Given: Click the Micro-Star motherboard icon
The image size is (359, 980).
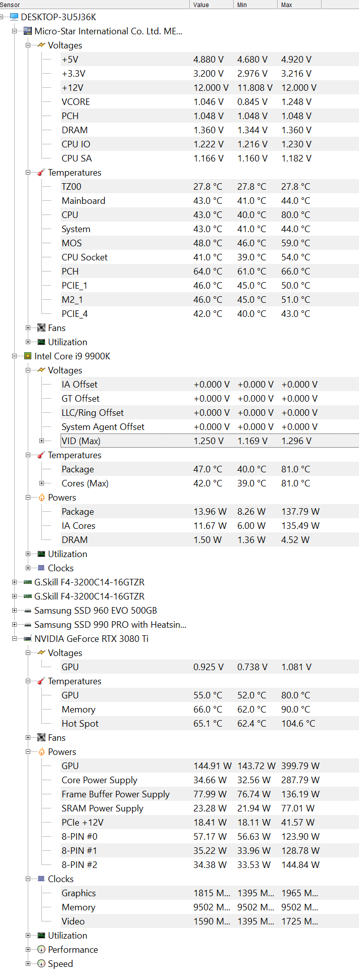Looking at the screenshot, I should pyautogui.click(x=28, y=31).
